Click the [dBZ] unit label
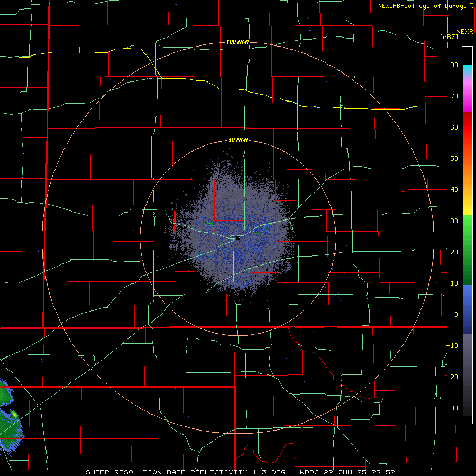The height and width of the screenshot is (476, 476). [x=449, y=36]
